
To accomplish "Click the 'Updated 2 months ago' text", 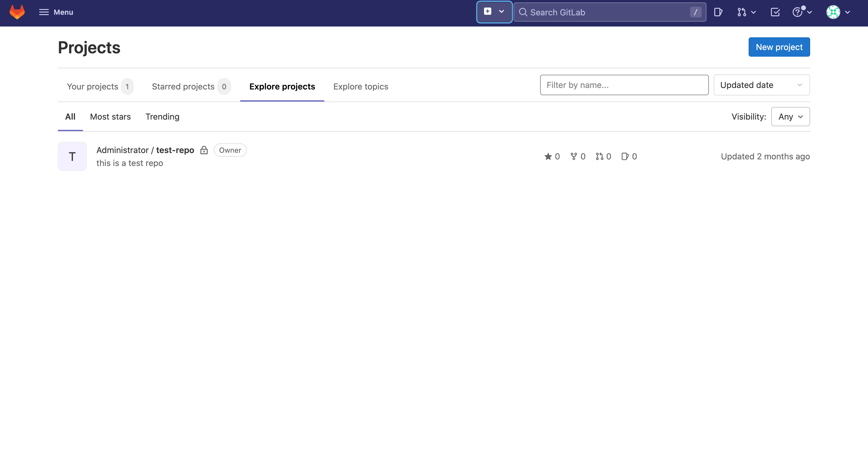I will [x=765, y=157].
